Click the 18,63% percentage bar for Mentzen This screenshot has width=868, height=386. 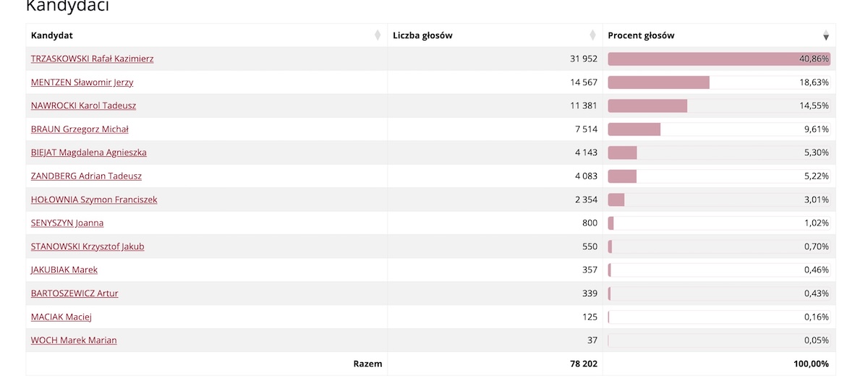(x=719, y=82)
